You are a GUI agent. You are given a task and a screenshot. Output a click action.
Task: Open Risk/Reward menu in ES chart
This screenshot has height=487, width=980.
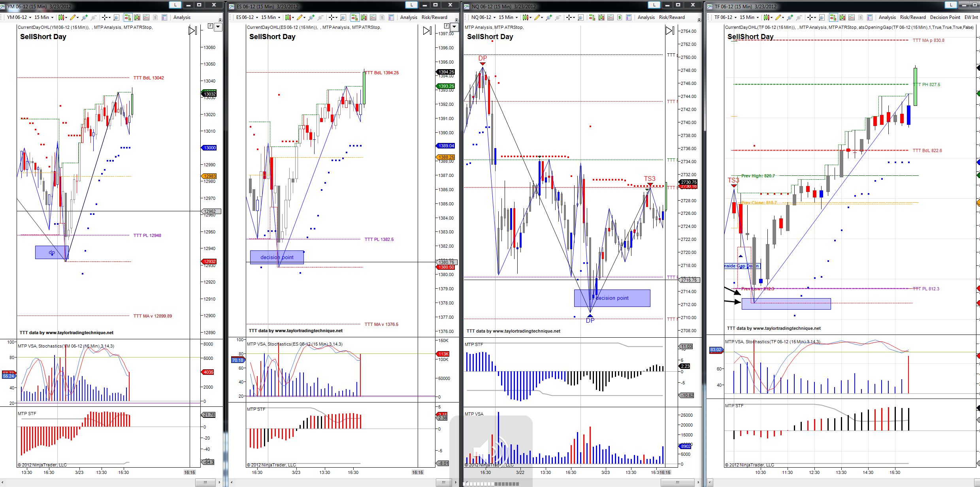[434, 17]
